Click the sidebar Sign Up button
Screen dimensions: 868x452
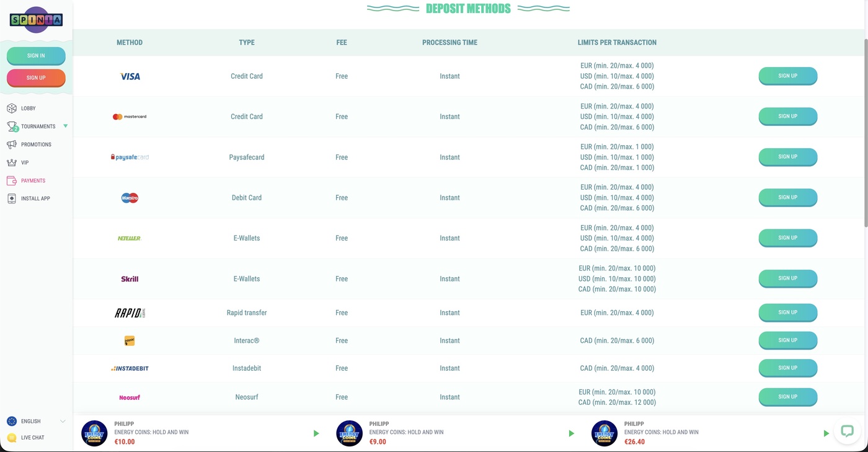coord(36,78)
